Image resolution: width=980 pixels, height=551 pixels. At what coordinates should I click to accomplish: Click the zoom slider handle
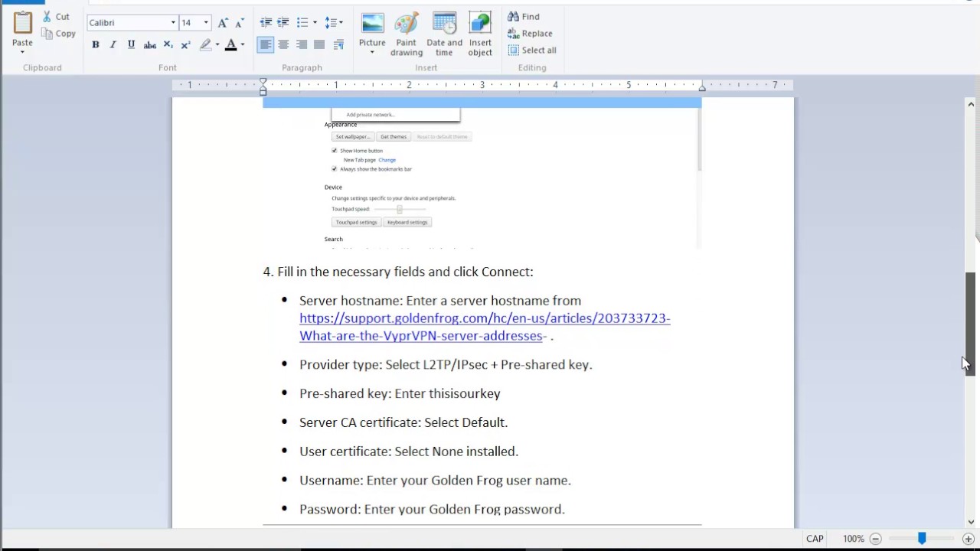(922, 539)
